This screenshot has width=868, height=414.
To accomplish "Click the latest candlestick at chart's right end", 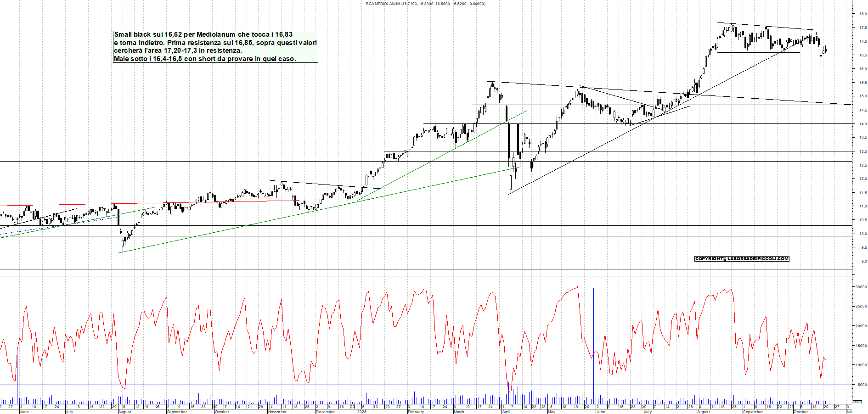I will point(826,50).
